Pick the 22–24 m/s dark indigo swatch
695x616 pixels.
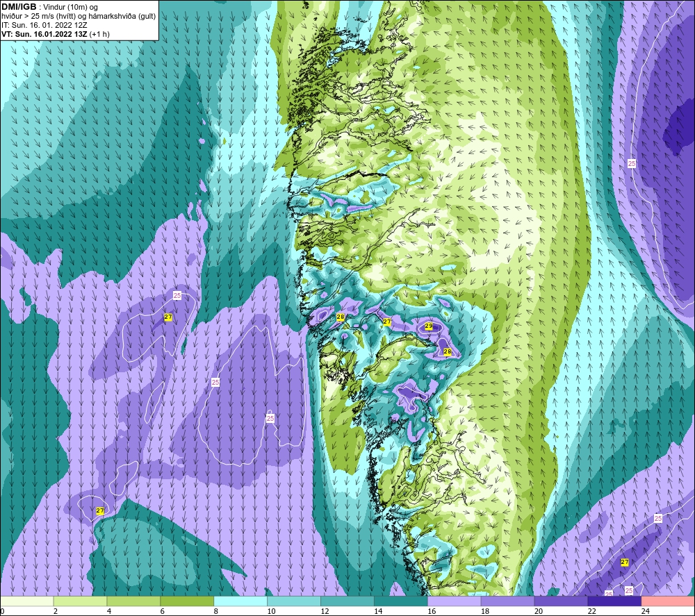coord(614,601)
